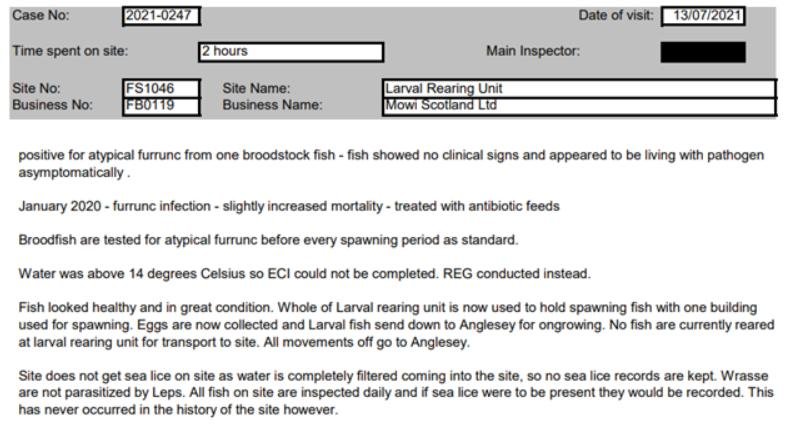Click the 'Main Inspector:' label
This screenshot has height=435, width=800.
click(x=533, y=51)
